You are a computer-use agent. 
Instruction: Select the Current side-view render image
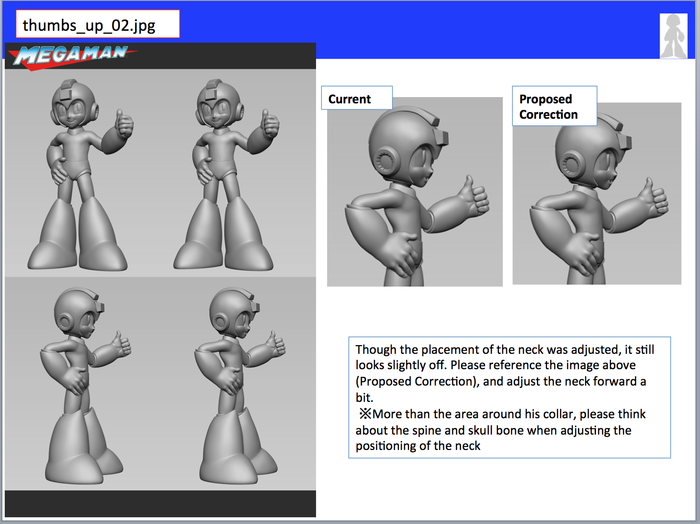click(415, 192)
